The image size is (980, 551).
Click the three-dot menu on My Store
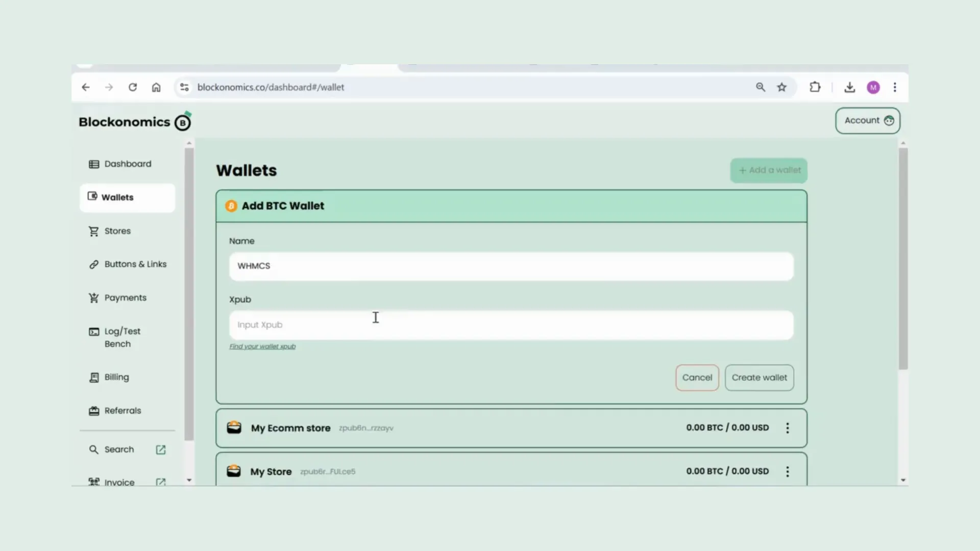[788, 471]
